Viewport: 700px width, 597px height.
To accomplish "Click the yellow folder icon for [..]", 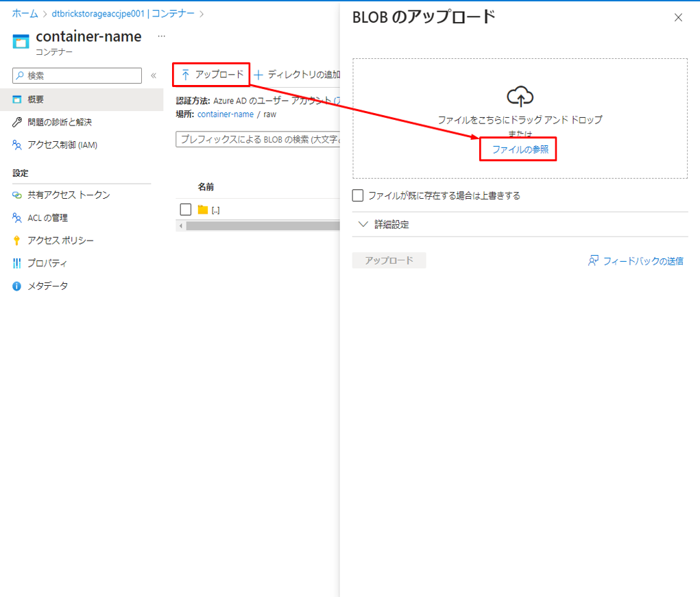I will point(202,210).
